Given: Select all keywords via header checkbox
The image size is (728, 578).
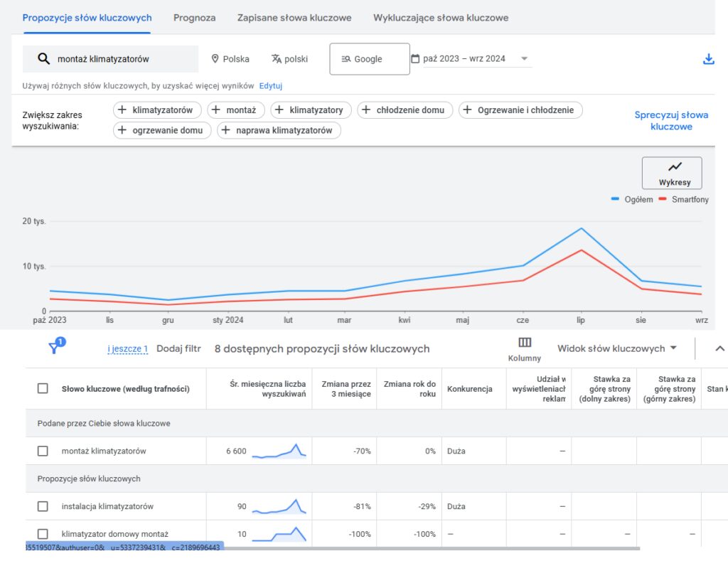Looking at the screenshot, I should pos(43,389).
